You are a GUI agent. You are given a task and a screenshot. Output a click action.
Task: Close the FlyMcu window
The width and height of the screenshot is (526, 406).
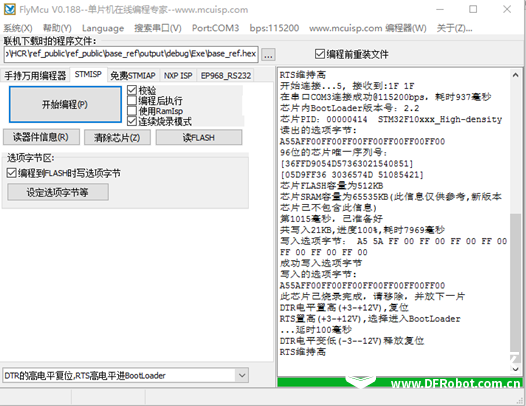tap(507, 9)
